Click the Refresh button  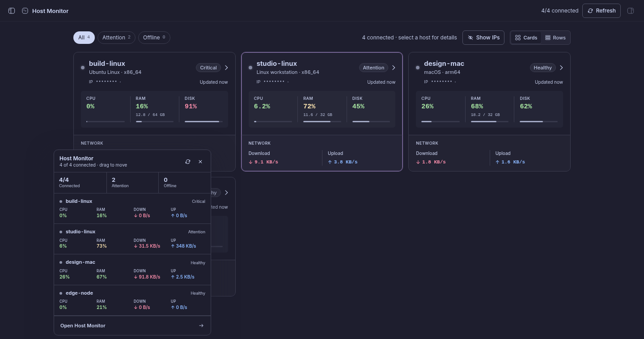(601, 11)
